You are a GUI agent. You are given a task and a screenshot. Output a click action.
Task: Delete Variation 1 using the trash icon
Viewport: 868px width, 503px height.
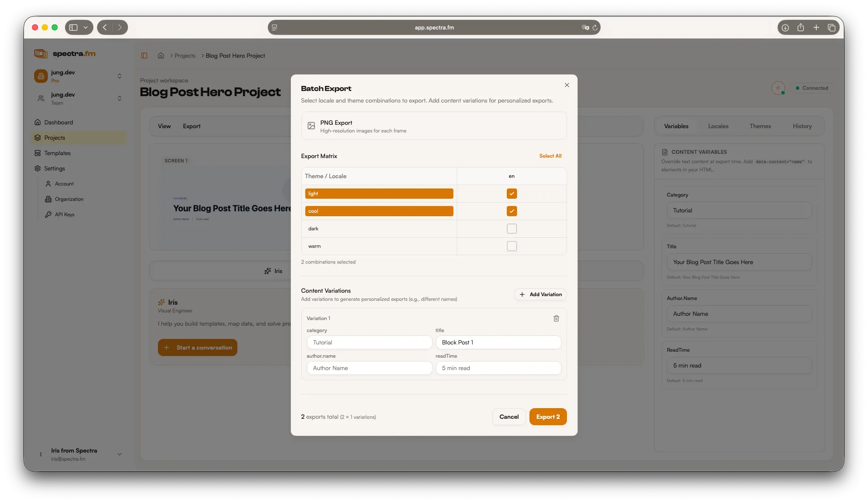[556, 318]
